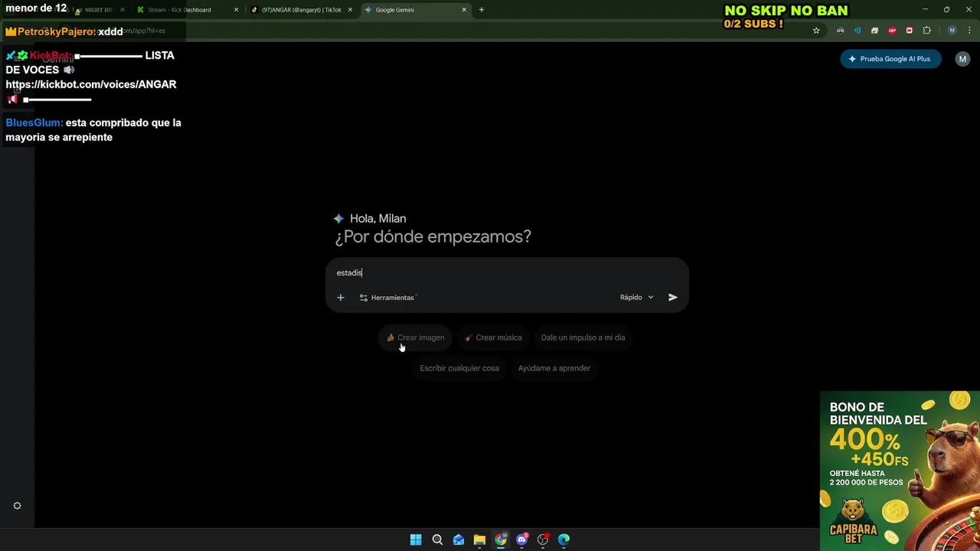Close the Google Gemini tab
This screenshot has height=551, width=980.
tap(464, 10)
